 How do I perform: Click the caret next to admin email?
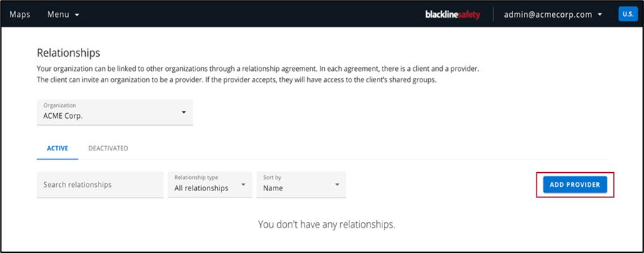point(600,15)
